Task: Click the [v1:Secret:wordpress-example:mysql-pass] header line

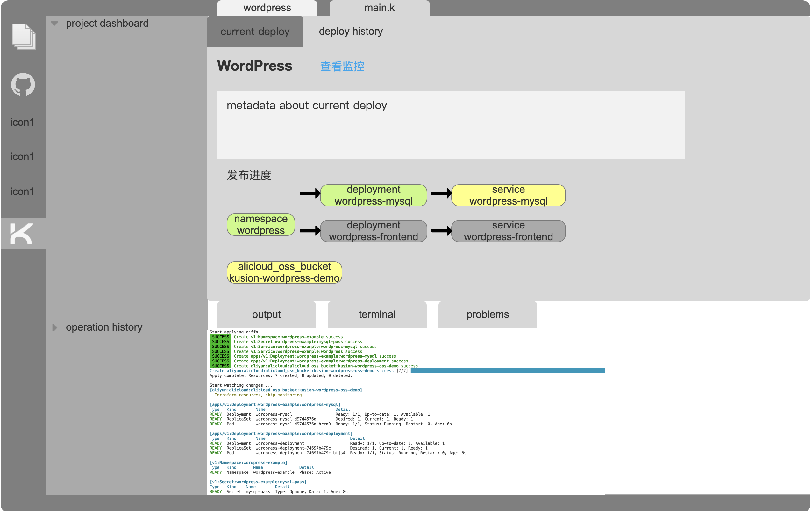Action: pyautogui.click(x=258, y=482)
